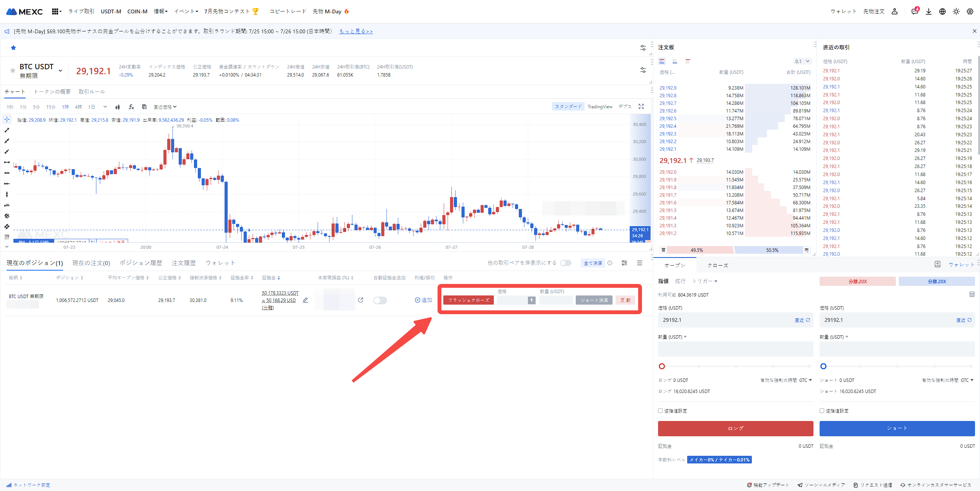Viewport: 980px width, 491px height.
Task: Select the クローズ order tab
Action: [x=717, y=265]
